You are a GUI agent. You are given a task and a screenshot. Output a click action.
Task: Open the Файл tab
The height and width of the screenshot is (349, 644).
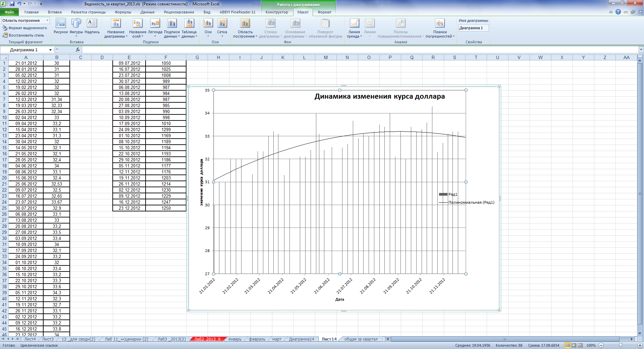tap(9, 12)
